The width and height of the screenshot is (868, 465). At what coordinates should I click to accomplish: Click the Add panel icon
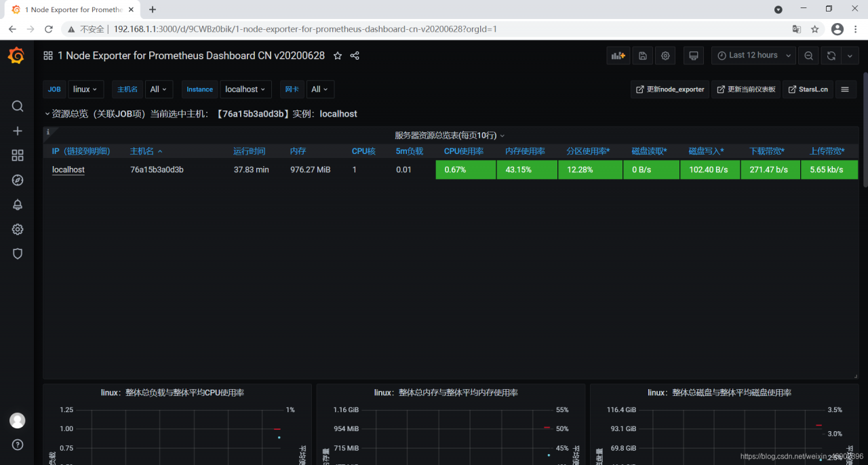pos(618,56)
